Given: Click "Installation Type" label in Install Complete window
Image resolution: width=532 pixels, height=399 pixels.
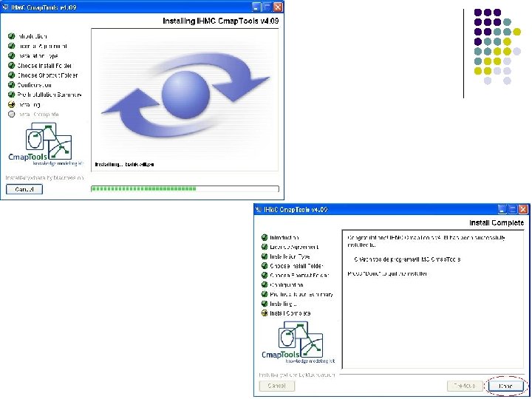Looking at the screenshot, I should pos(290,256).
